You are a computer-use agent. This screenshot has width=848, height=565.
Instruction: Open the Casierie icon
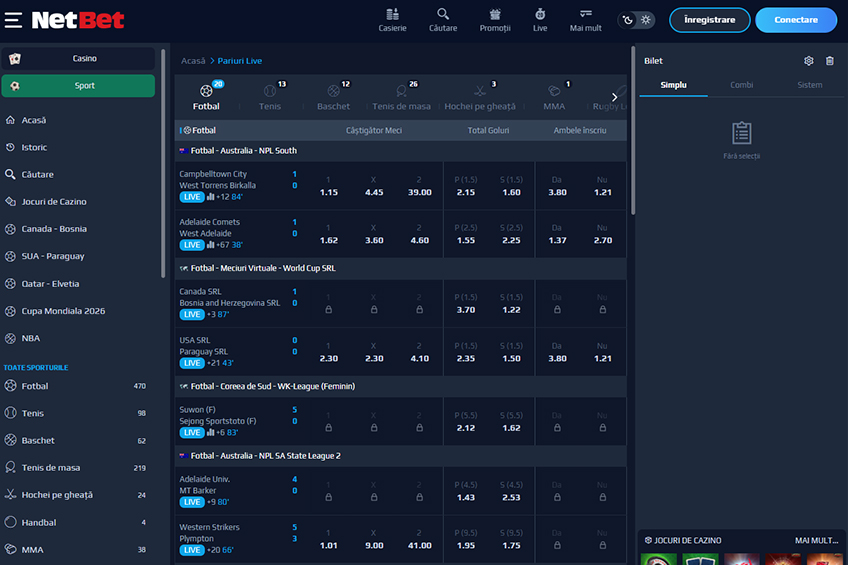point(392,20)
